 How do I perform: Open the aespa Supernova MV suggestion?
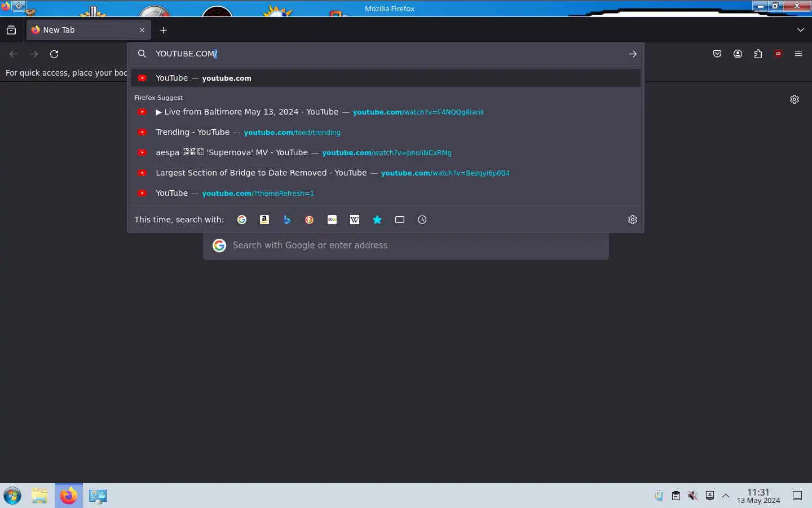(386, 152)
